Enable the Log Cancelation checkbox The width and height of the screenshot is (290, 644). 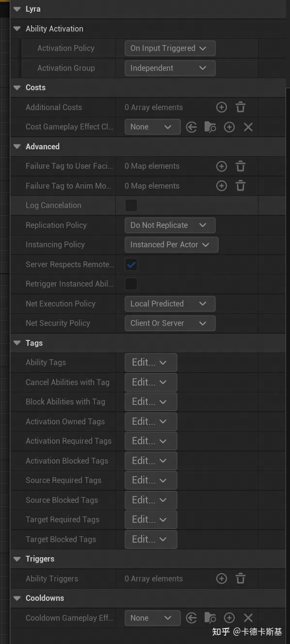click(x=131, y=206)
